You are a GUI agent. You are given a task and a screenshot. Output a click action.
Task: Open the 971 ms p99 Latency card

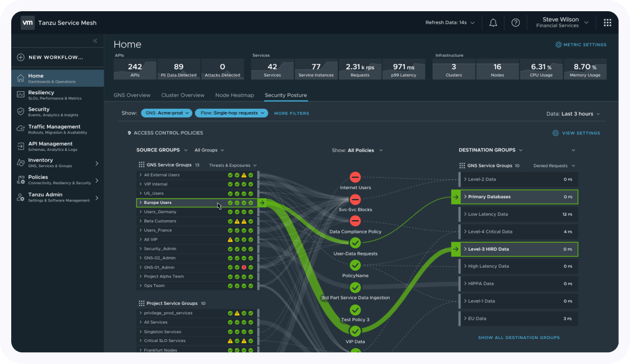(x=404, y=69)
